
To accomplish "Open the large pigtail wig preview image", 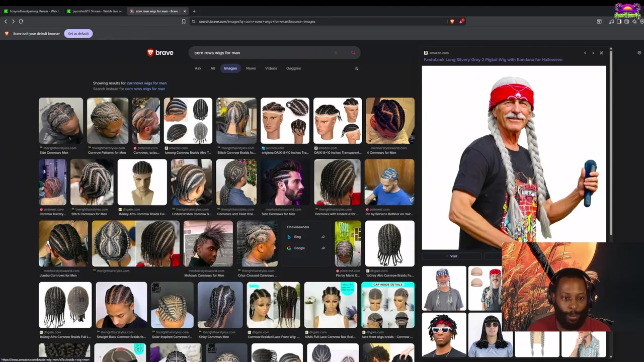I will [514, 158].
